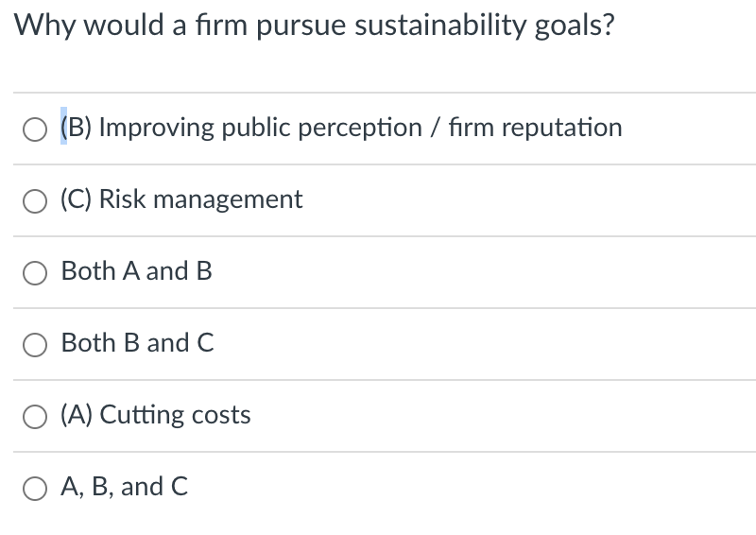Select the (A) Cutting costs radio button
This screenshot has height=535, width=756.
pyautogui.click(x=34, y=416)
